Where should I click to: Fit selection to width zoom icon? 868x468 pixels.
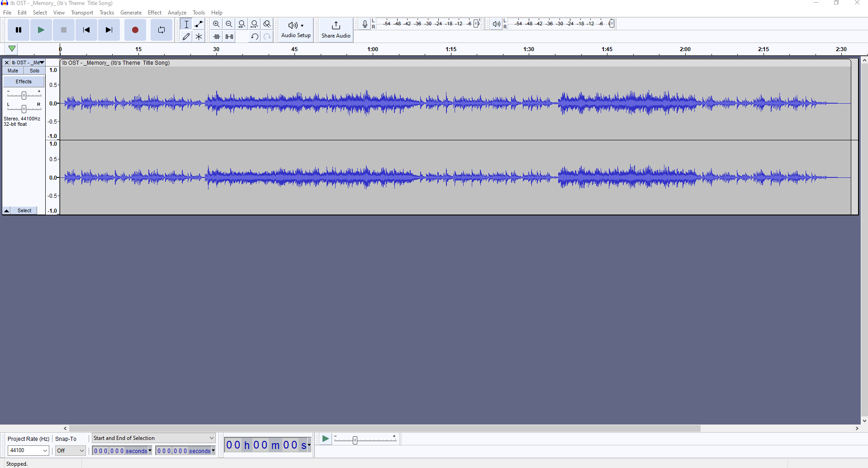coord(242,24)
